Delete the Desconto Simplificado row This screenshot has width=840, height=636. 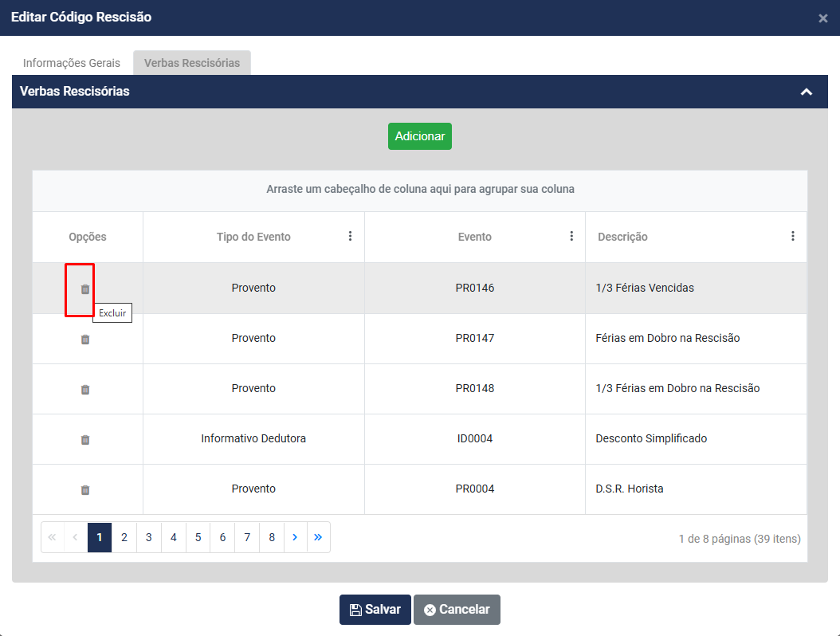[x=85, y=440]
